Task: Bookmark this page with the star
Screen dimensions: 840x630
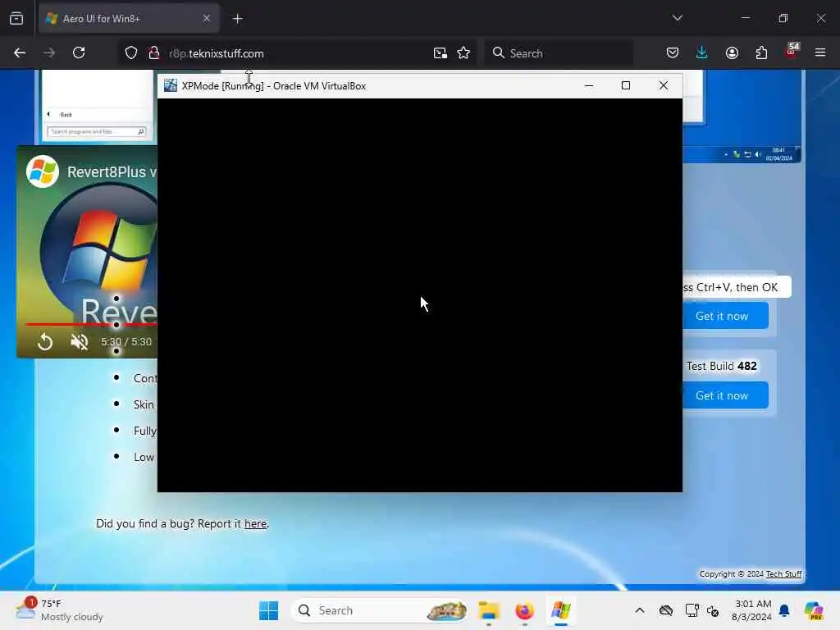Action: pos(463,53)
